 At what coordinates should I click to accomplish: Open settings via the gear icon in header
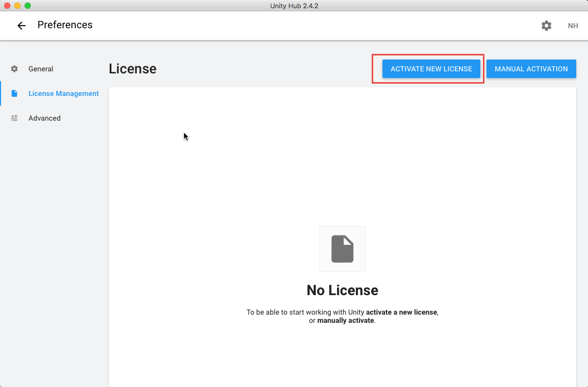[546, 26]
